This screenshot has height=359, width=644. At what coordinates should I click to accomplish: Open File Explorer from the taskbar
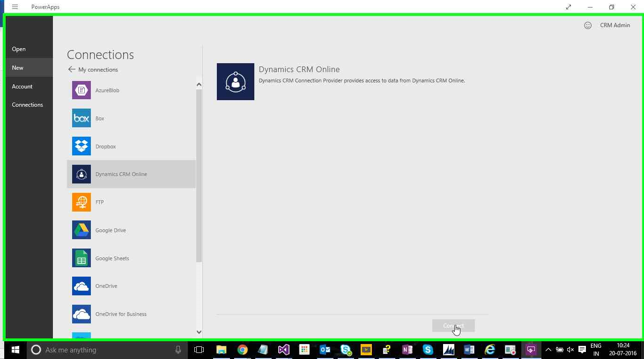point(221,350)
